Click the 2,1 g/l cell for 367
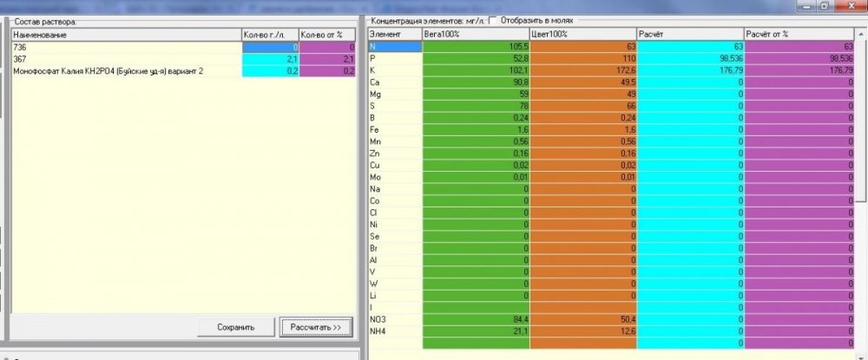This screenshot has width=868, height=360. pyautogui.click(x=270, y=59)
